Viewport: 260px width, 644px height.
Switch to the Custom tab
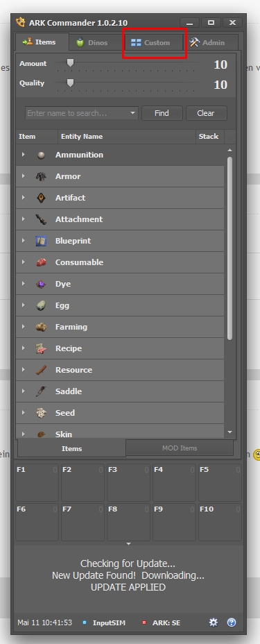tap(154, 42)
